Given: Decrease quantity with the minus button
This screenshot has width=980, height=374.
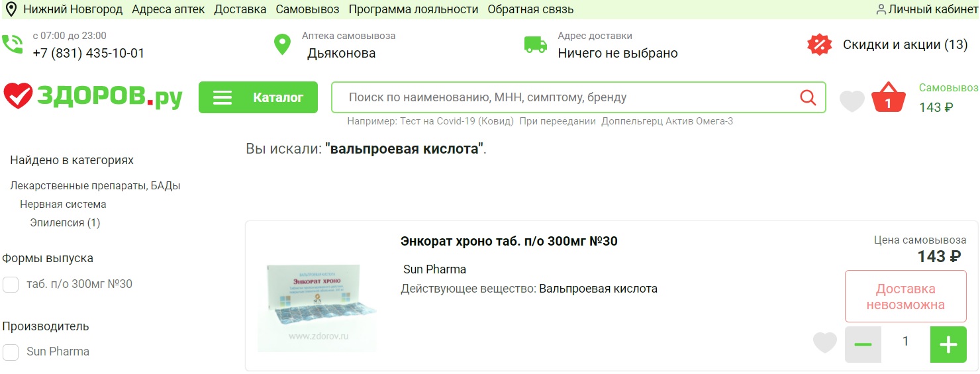Looking at the screenshot, I should (863, 344).
